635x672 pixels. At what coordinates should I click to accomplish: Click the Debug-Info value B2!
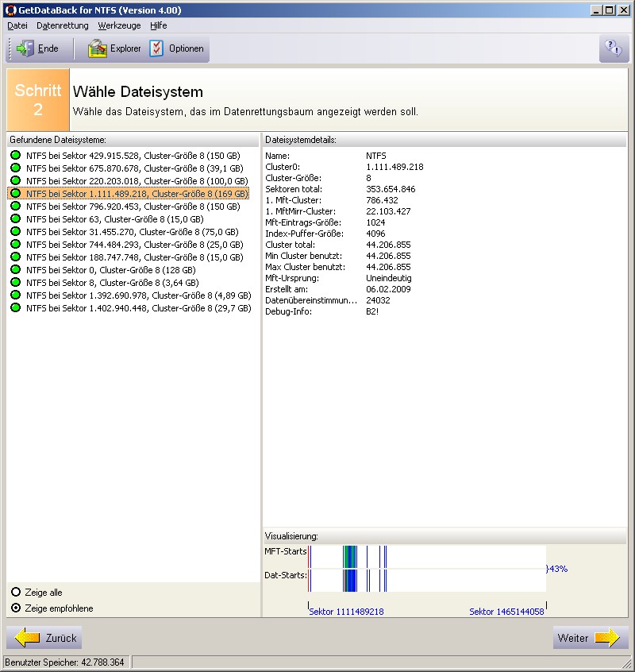372,311
